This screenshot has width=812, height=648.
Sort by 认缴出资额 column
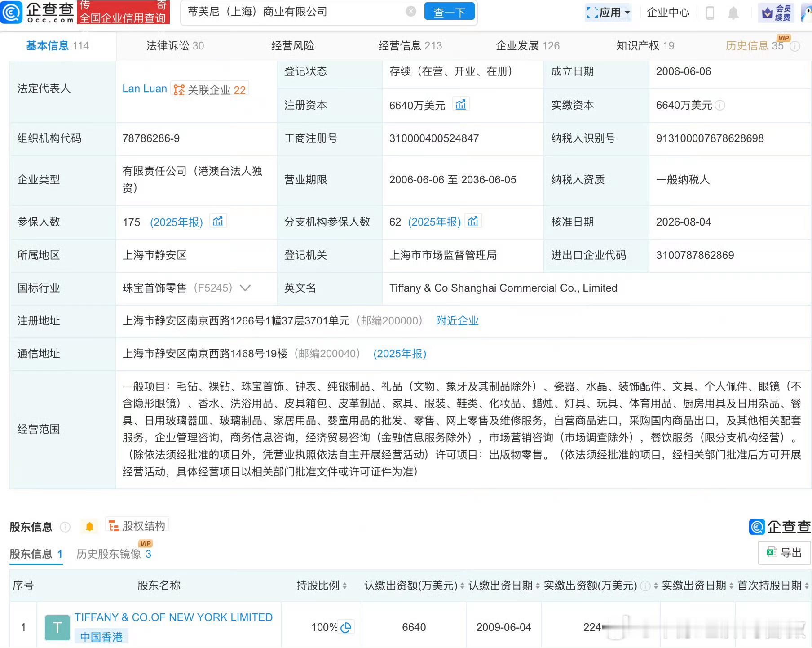click(462, 586)
